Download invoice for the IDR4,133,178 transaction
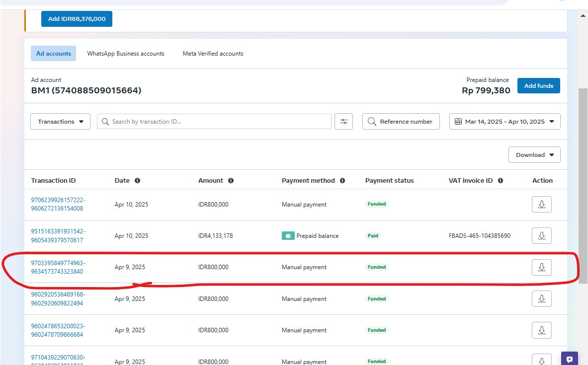The width and height of the screenshot is (588, 365). coord(541,235)
